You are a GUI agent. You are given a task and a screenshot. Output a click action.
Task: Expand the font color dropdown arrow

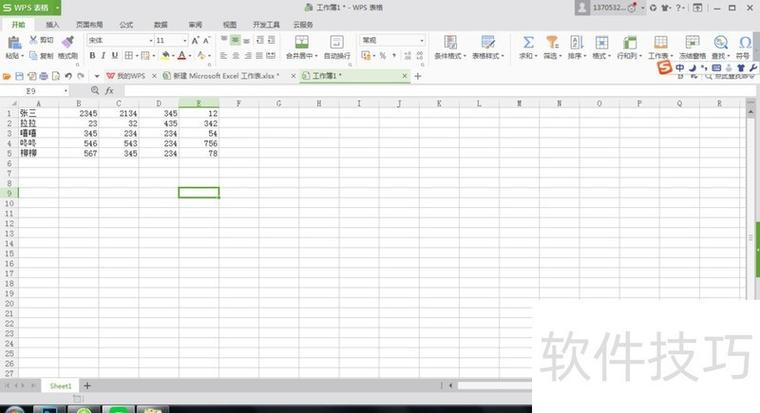click(190, 56)
